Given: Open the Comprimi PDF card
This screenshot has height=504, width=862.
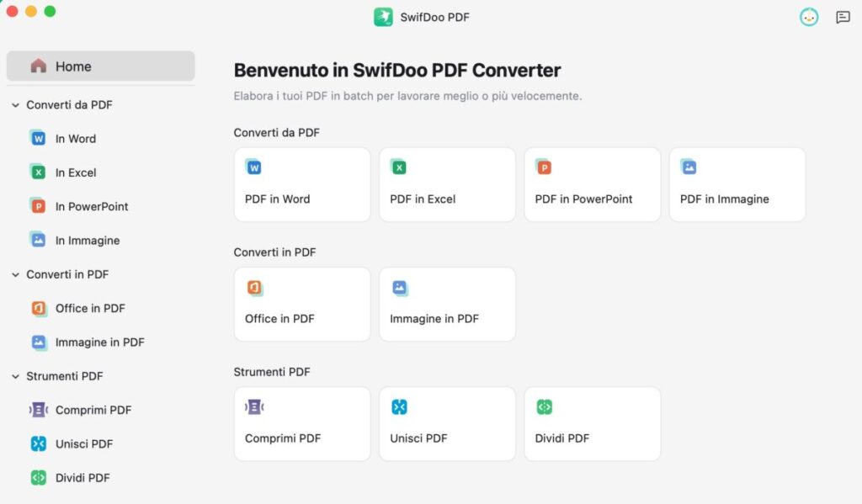Looking at the screenshot, I should [x=302, y=424].
